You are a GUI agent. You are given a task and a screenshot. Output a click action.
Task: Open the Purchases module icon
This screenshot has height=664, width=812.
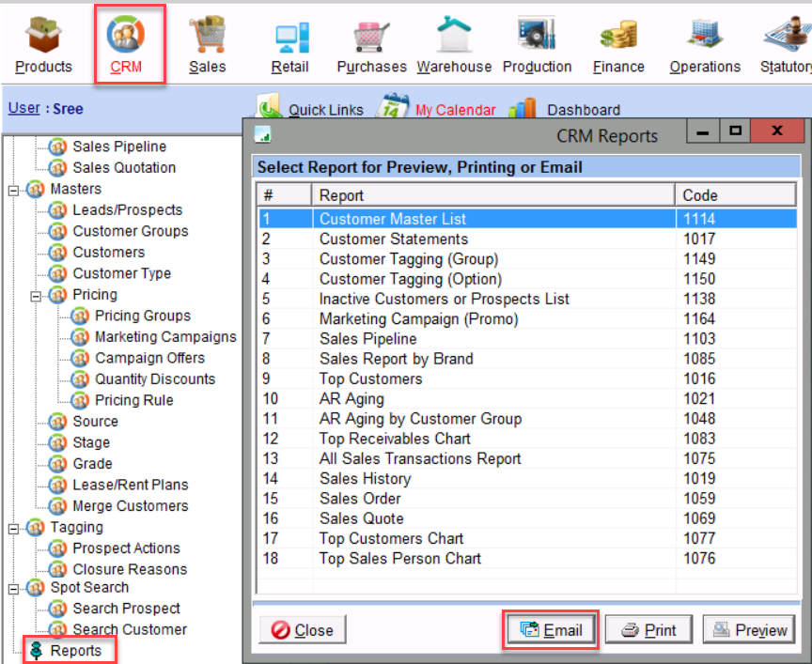point(371,38)
